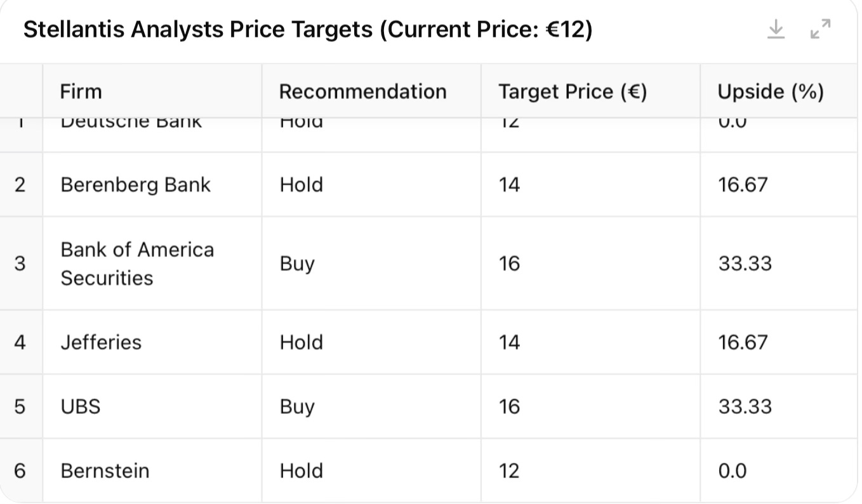The width and height of the screenshot is (862, 504).
Task: Click the Upside (%) column header
Action: point(770,91)
